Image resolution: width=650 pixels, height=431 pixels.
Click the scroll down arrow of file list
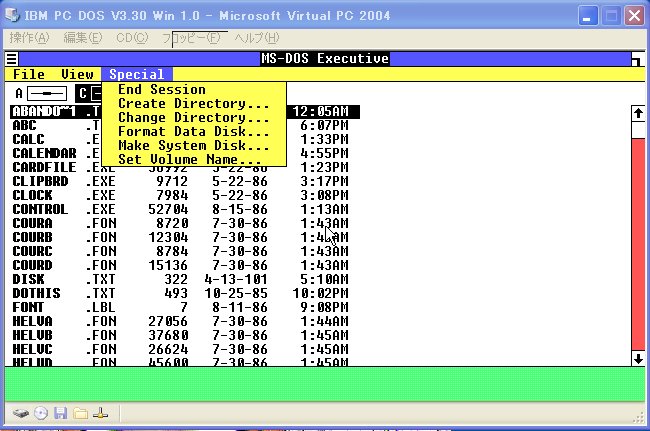tap(638, 358)
